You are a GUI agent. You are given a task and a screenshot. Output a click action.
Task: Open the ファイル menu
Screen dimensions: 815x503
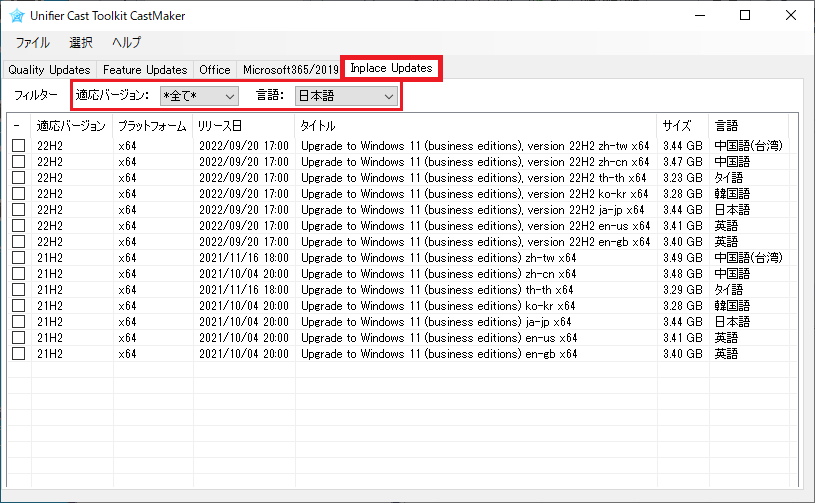click(32, 43)
